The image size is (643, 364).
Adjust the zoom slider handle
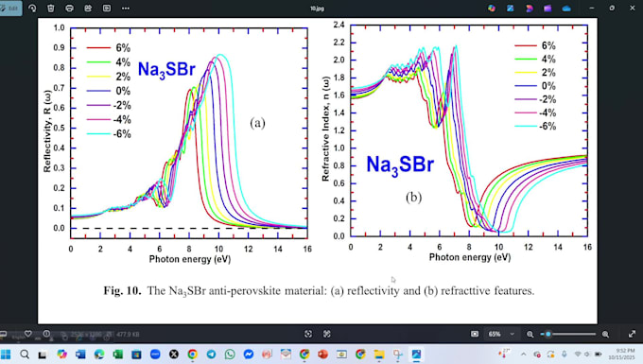[547, 334]
